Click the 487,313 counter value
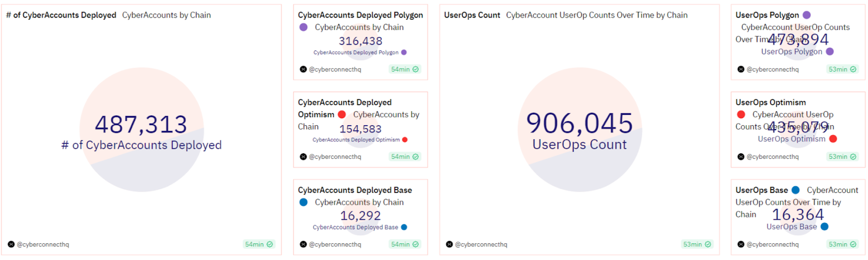 click(x=141, y=125)
